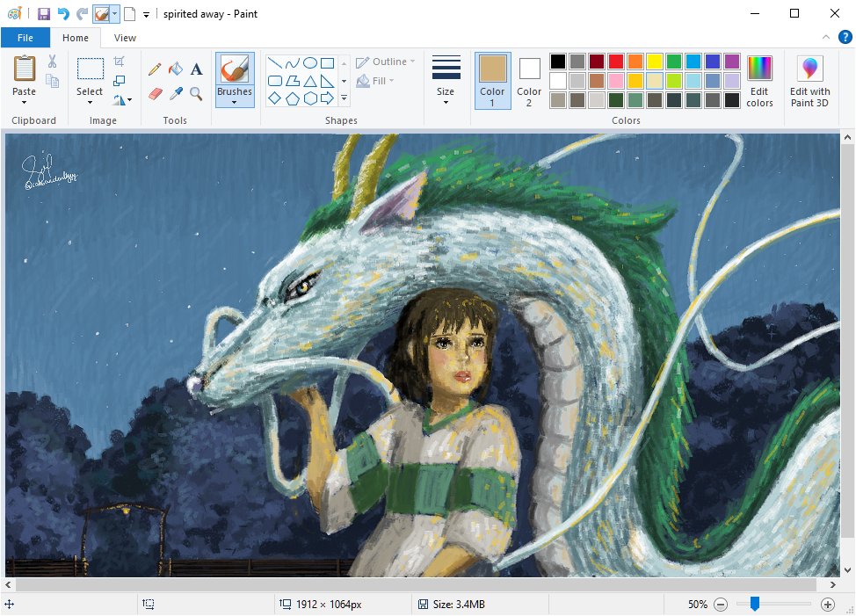The height and width of the screenshot is (616, 856).
Task: Click Edit with Paint 3D
Action: click(809, 81)
